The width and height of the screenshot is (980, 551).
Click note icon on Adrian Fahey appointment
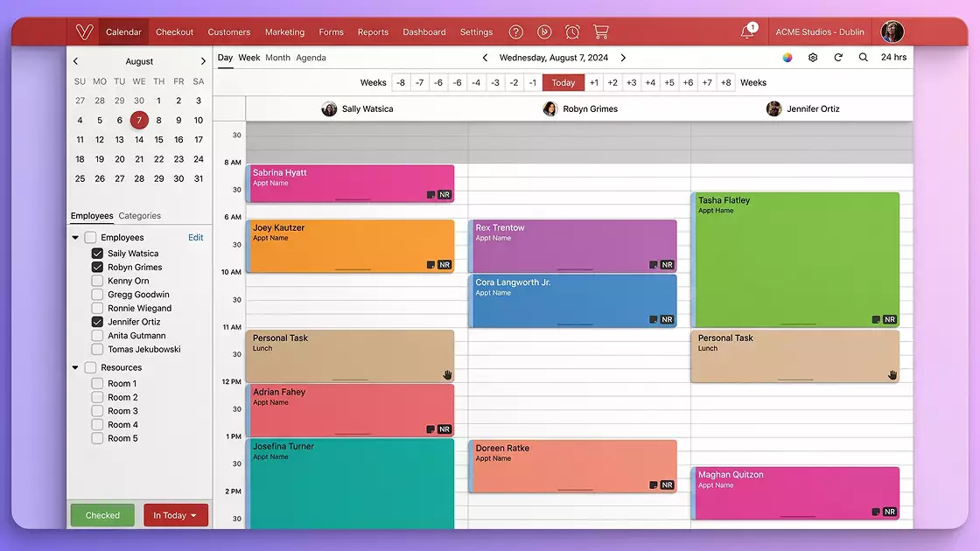click(x=430, y=429)
